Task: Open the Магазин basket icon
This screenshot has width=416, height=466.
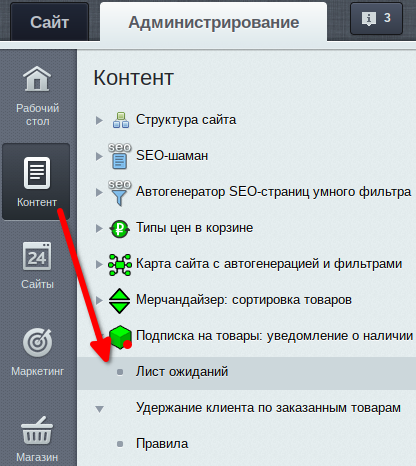Action: (37, 430)
